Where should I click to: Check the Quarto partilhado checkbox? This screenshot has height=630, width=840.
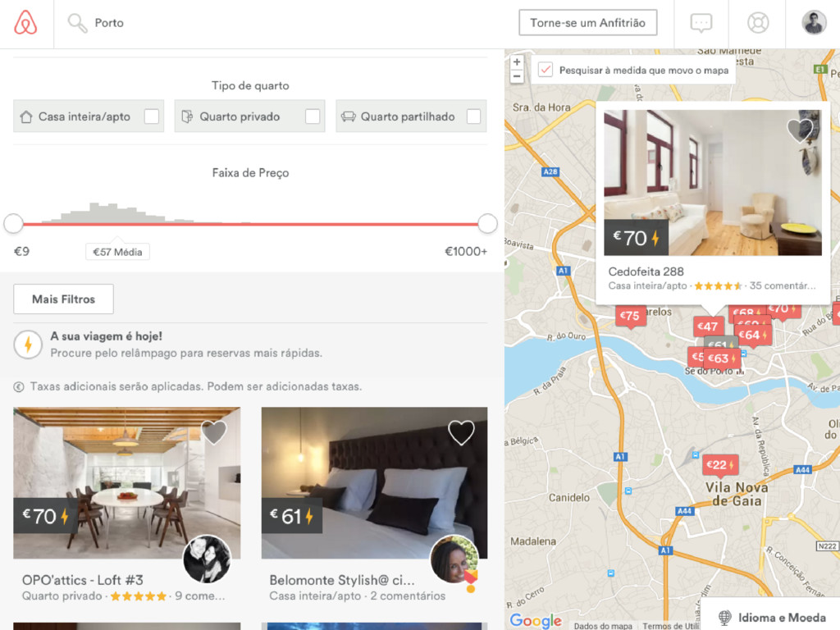(473, 116)
